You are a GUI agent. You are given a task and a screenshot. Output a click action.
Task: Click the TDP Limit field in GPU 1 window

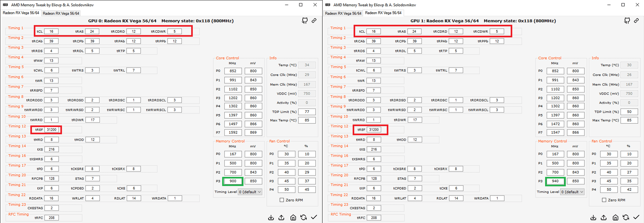pos(629,112)
